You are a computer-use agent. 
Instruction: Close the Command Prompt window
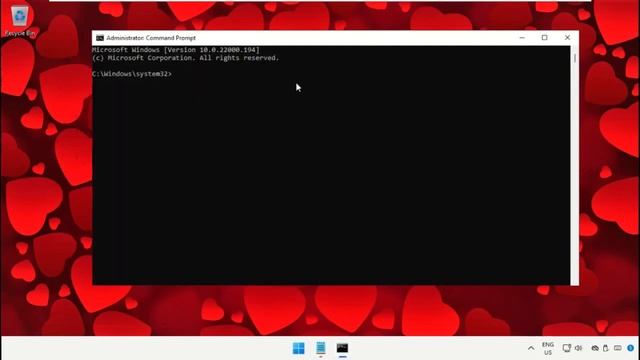tap(567, 38)
